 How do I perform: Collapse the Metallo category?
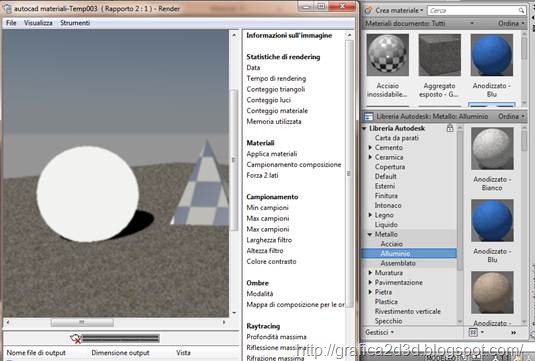tap(370, 234)
